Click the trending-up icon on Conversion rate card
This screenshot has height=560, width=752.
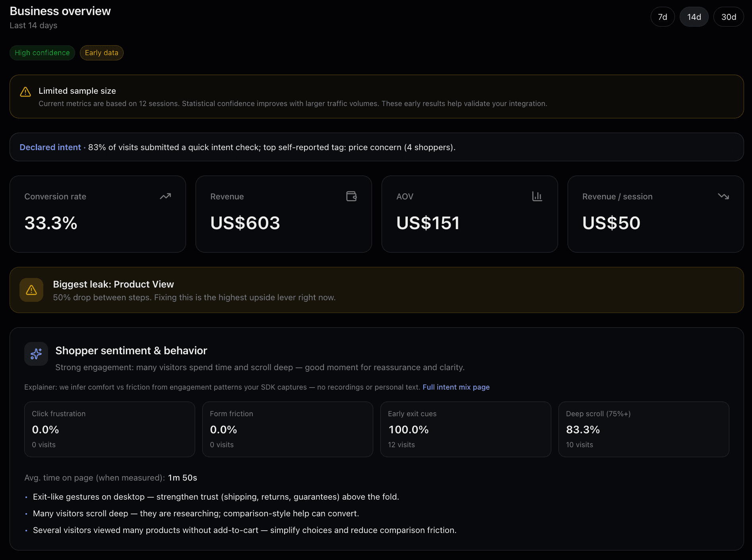(165, 196)
